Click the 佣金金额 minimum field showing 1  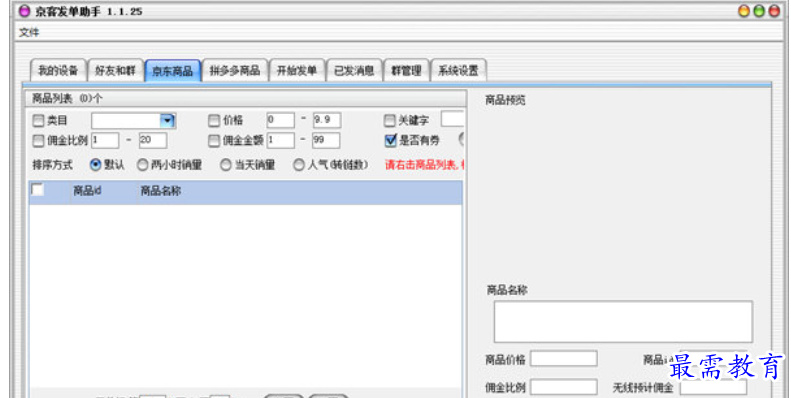280,141
